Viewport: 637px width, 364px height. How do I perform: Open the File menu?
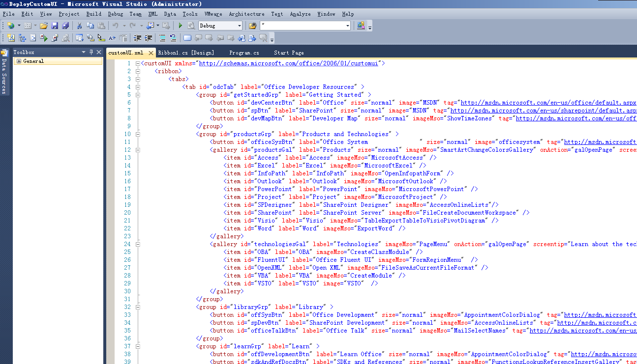pos(8,14)
